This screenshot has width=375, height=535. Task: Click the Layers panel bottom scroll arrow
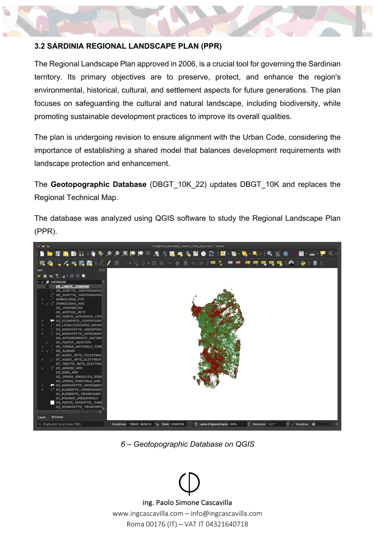(x=103, y=408)
